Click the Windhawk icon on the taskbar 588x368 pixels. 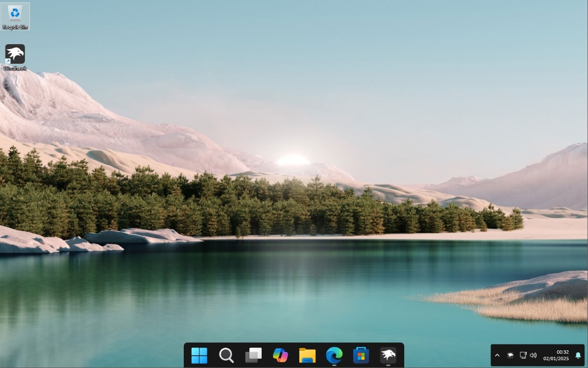click(389, 355)
